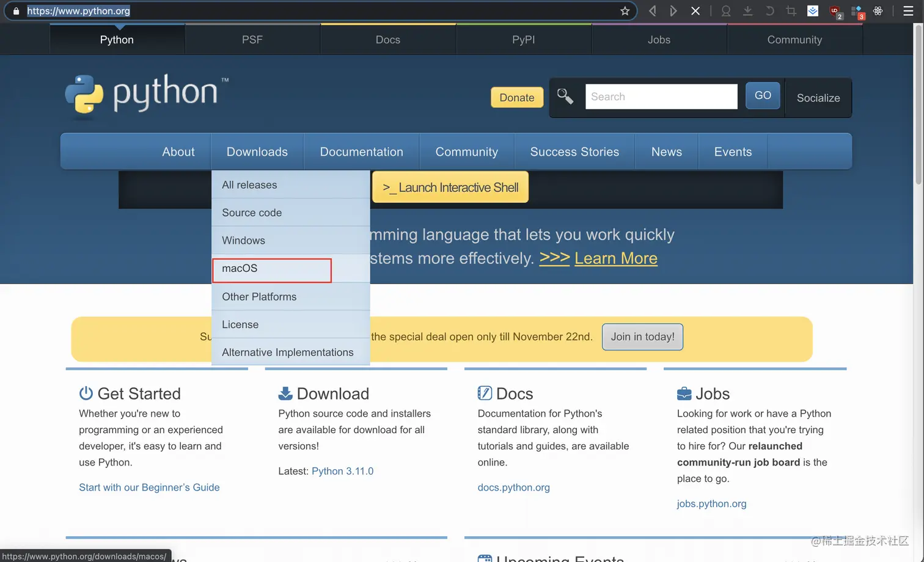Click the magnifying glass search icon
The image size is (924, 562).
(x=565, y=97)
